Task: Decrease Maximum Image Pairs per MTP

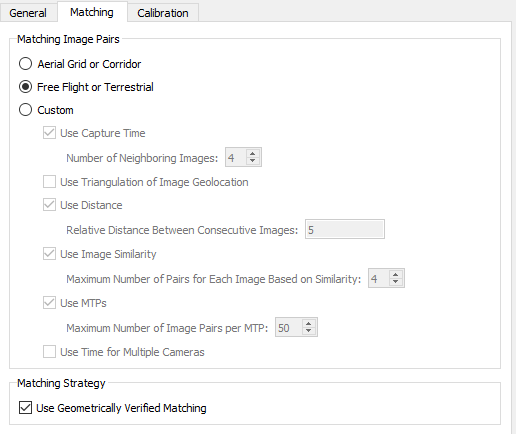Action: point(309,331)
